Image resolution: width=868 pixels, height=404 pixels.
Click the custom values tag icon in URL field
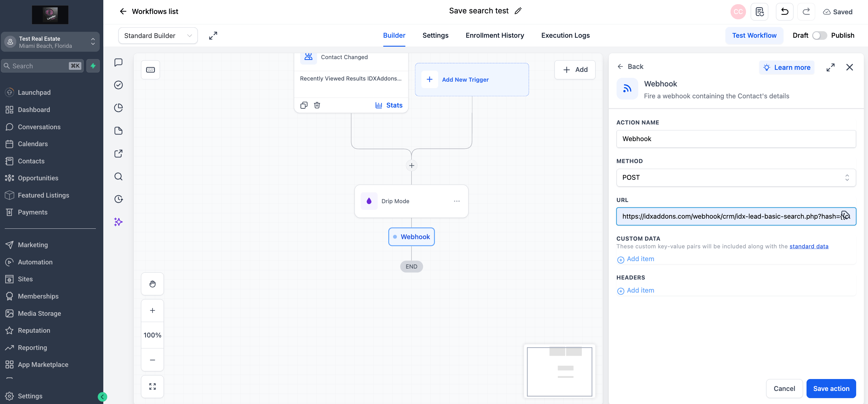click(x=845, y=215)
